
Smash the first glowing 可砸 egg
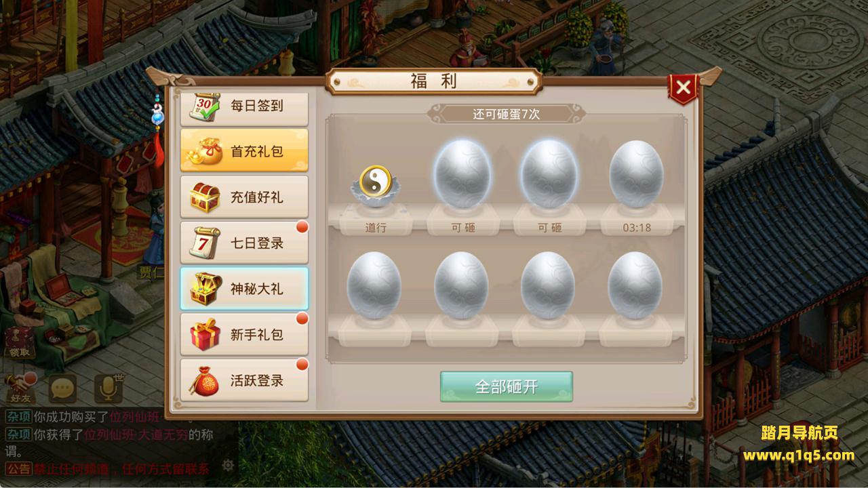coord(462,174)
